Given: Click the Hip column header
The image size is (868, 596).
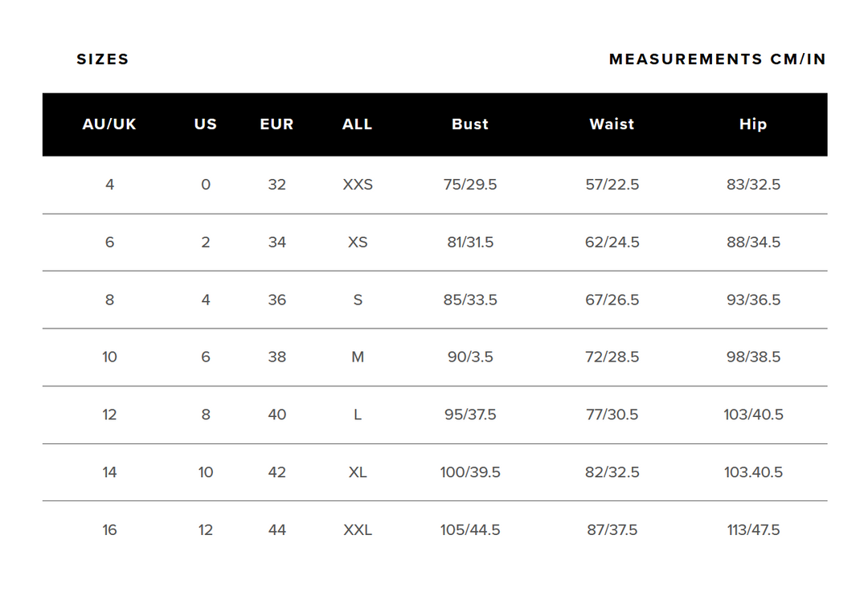Looking at the screenshot, I should 753,125.
